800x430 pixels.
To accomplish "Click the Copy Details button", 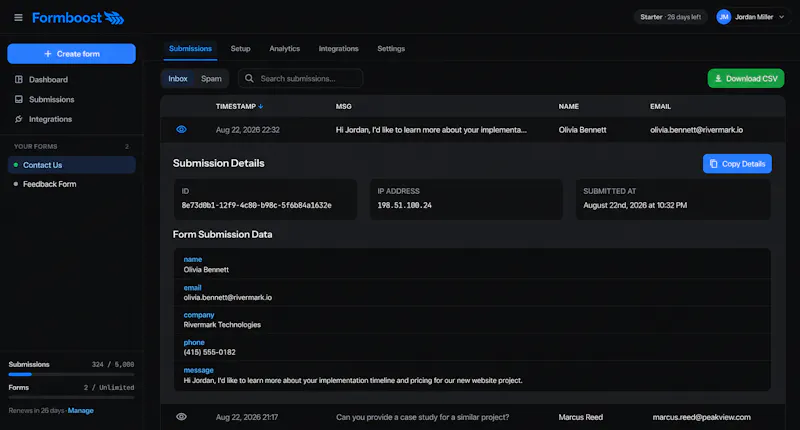I will [737, 164].
